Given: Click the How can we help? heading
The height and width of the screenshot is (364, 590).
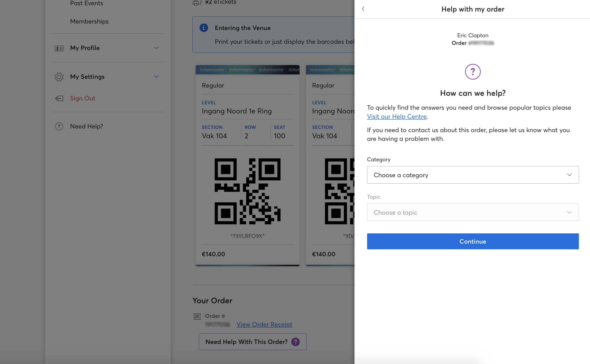Looking at the screenshot, I should (473, 93).
